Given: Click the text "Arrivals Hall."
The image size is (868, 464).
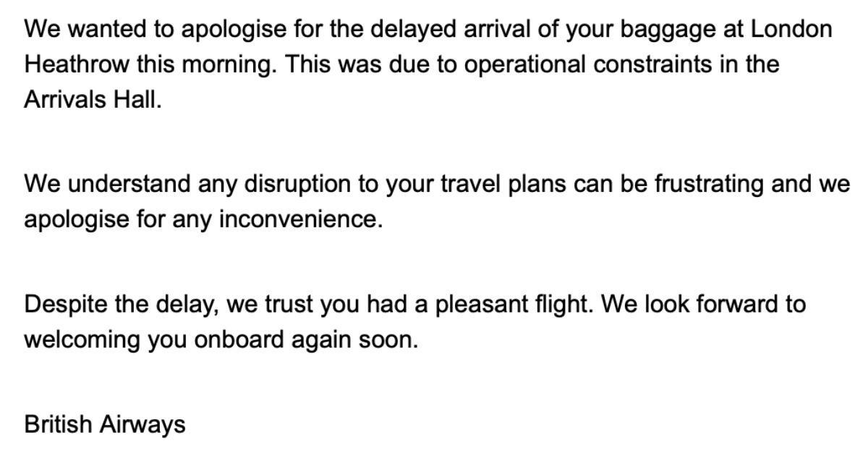Looking at the screenshot, I should click(x=93, y=99).
